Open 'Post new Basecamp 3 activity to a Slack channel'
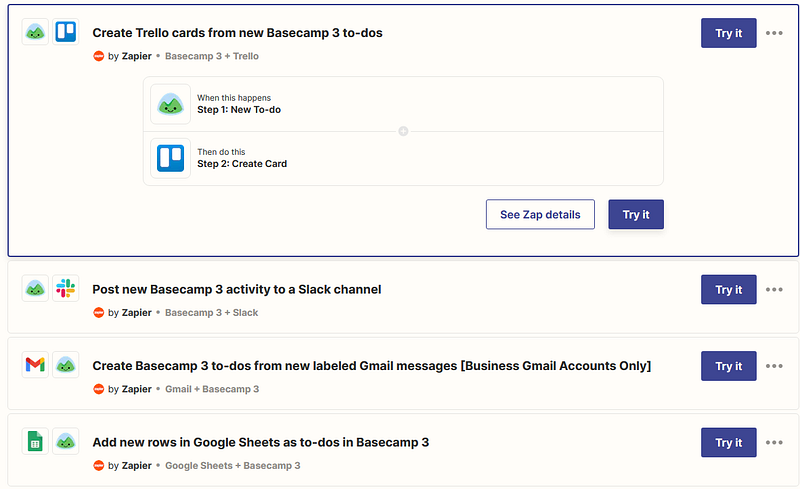This screenshot has width=800, height=489. 237,289
